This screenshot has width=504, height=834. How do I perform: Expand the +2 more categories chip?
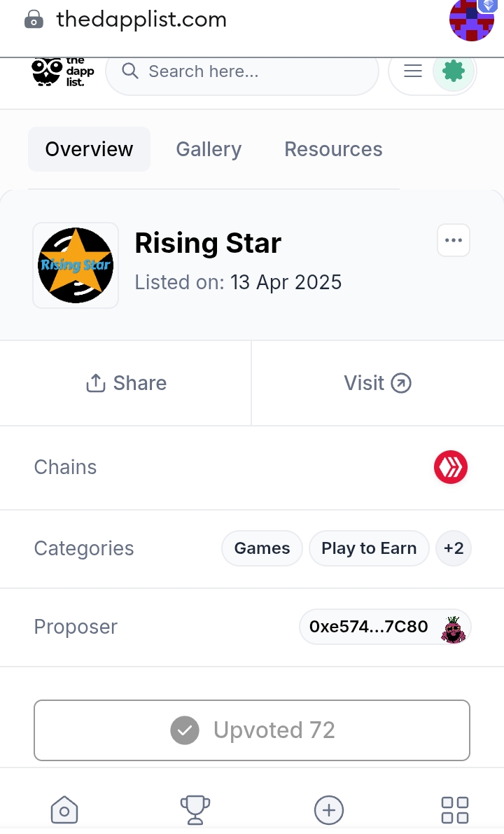[454, 548]
